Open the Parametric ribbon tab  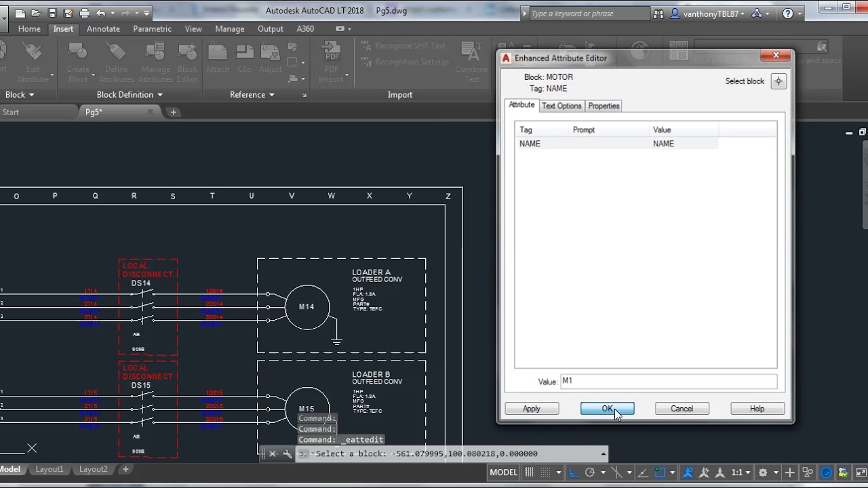point(152,28)
